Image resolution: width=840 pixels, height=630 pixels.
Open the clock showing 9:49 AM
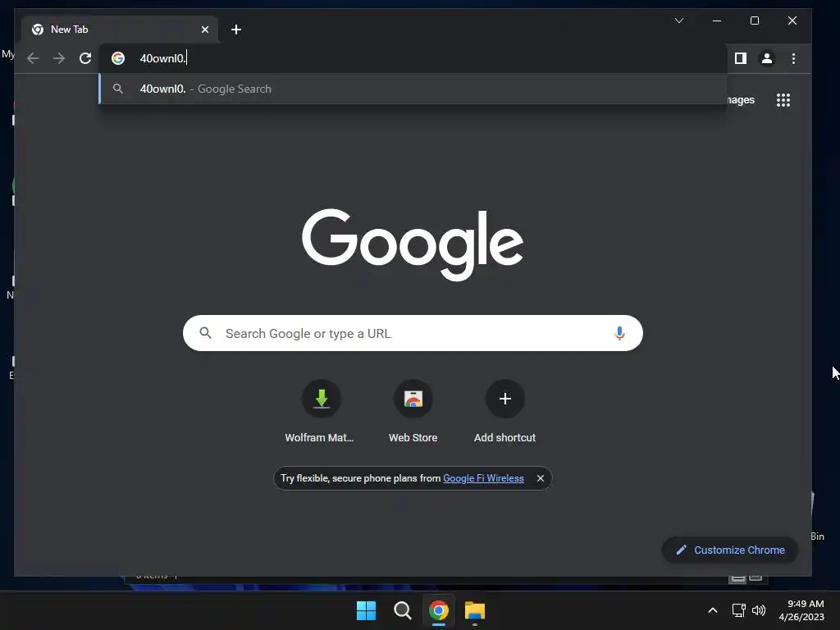point(801,610)
